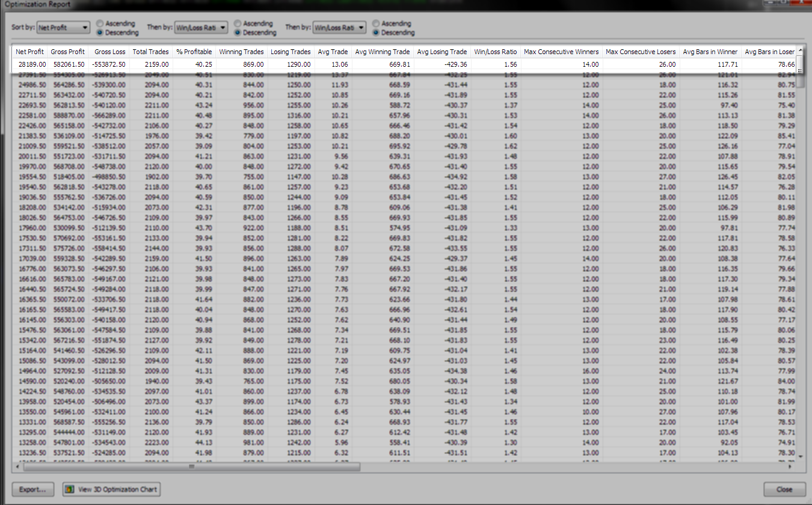Image resolution: width=812 pixels, height=505 pixels.
Task: Click the table's vertical scroll down arrow
Action: (x=800, y=457)
